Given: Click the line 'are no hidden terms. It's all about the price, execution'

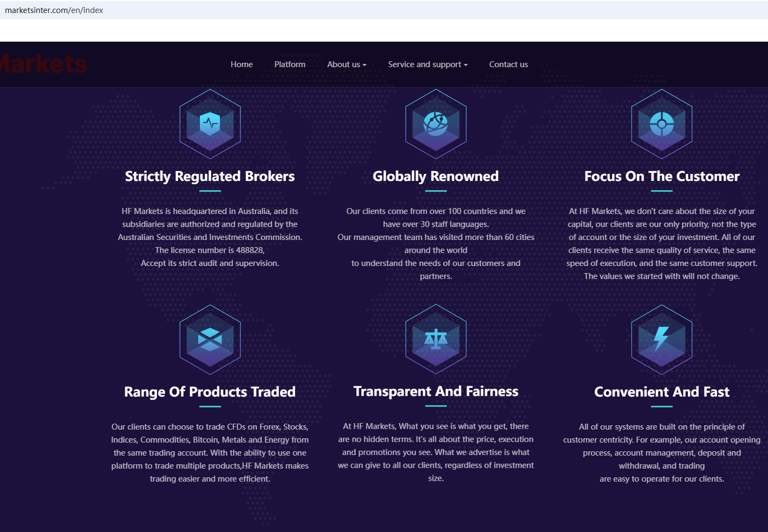Looking at the screenshot, I should pyautogui.click(x=436, y=439).
